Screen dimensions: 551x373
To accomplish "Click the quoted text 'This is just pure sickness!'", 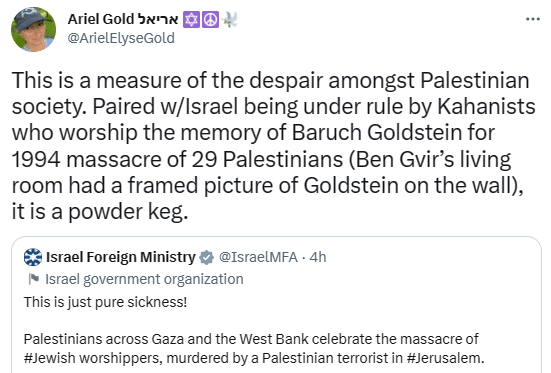I will pos(105,302).
